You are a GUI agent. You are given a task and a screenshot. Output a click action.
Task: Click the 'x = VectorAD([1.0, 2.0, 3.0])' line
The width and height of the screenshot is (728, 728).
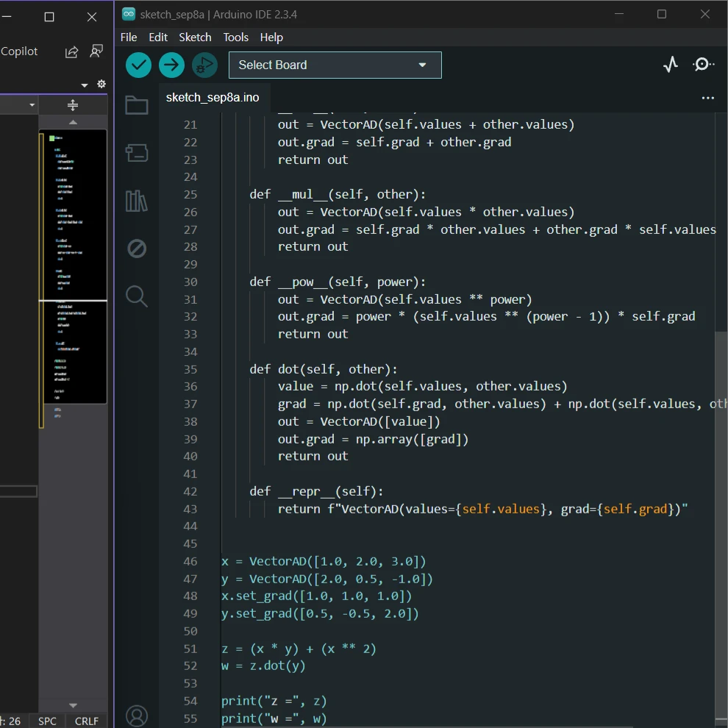coord(323,561)
